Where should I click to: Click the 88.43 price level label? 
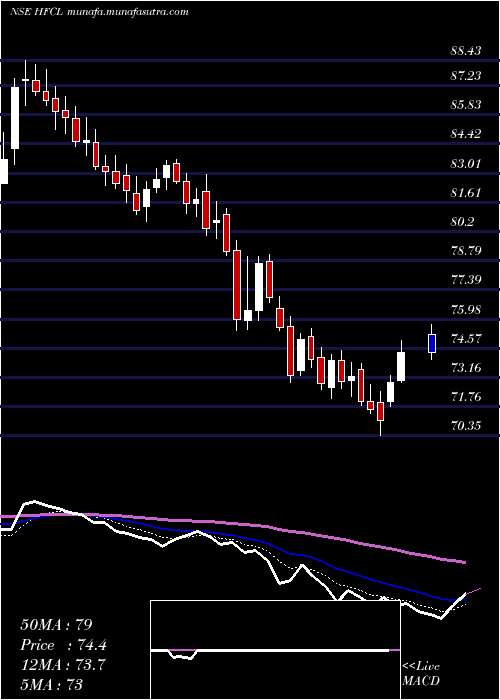(x=466, y=50)
